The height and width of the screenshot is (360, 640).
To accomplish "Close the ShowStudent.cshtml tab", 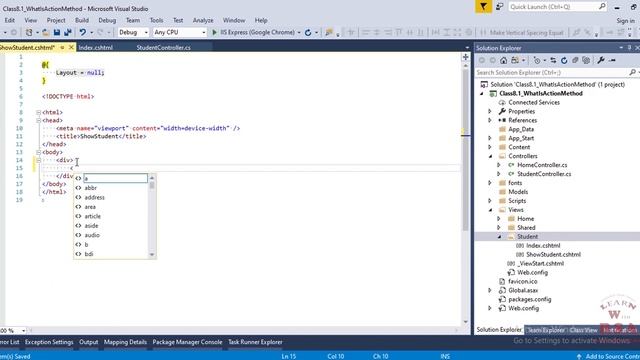I will coord(71,47).
